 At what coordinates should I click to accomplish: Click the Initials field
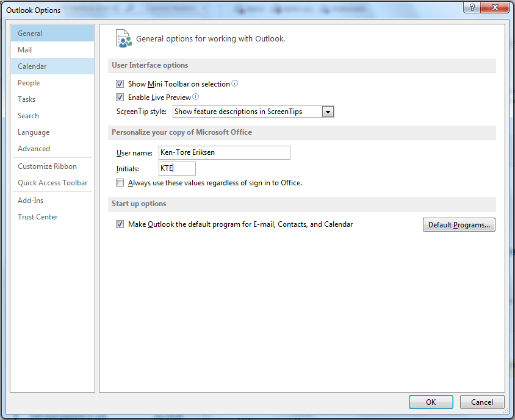[x=177, y=168]
